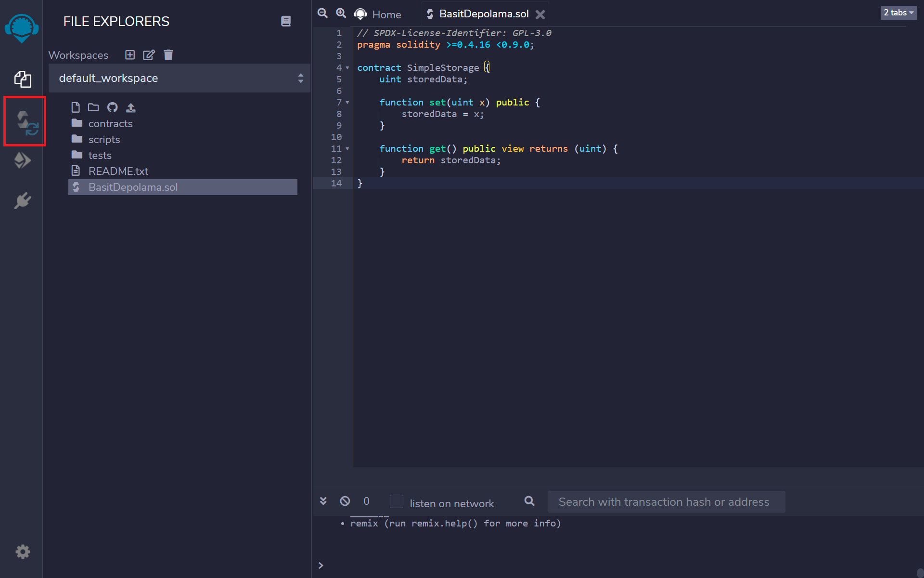Rename the current workspace

[149, 55]
